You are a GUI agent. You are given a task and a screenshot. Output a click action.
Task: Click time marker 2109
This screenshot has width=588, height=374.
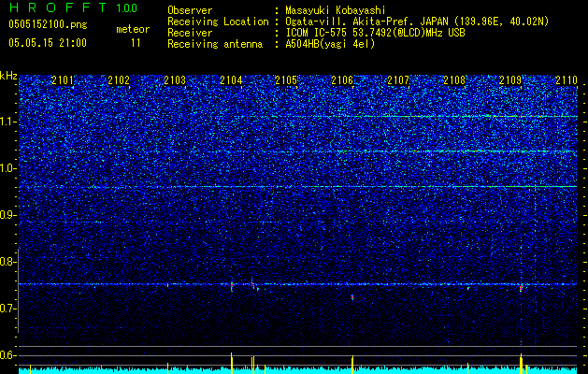click(510, 79)
